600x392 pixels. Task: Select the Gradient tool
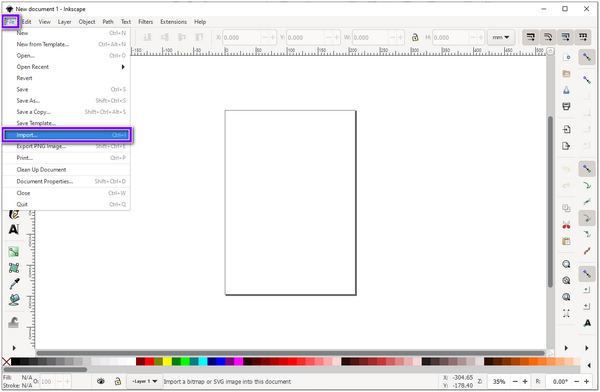point(14,252)
